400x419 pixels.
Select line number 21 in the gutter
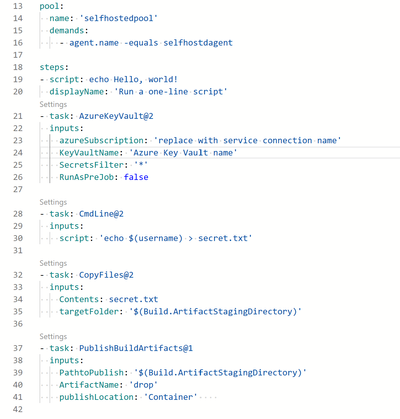point(18,116)
